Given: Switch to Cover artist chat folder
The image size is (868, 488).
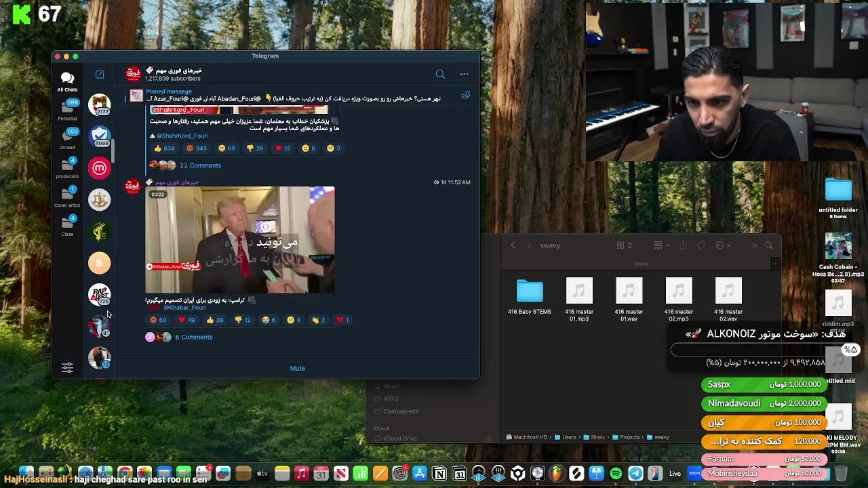Looking at the screenshot, I should pyautogui.click(x=67, y=197).
